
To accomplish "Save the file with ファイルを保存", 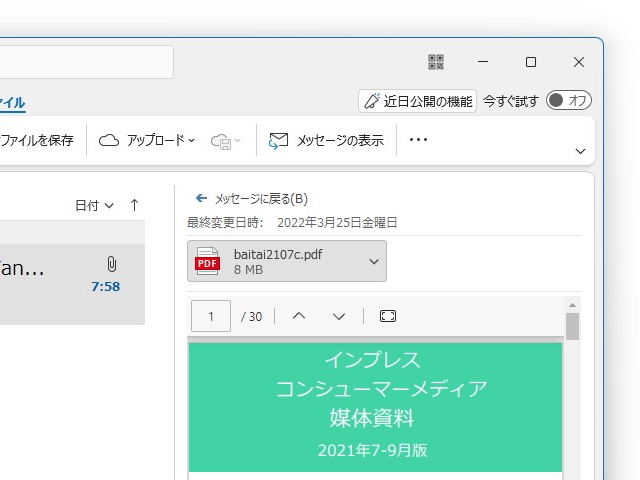I will [37, 140].
